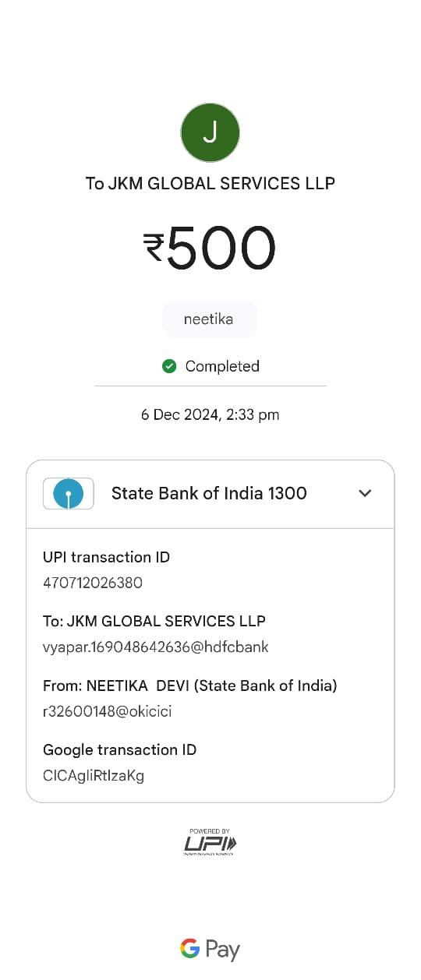Image resolution: width=421 pixels, height=980 pixels.
Task: Click the green Completed checkmark icon
Action: (169, 366)
